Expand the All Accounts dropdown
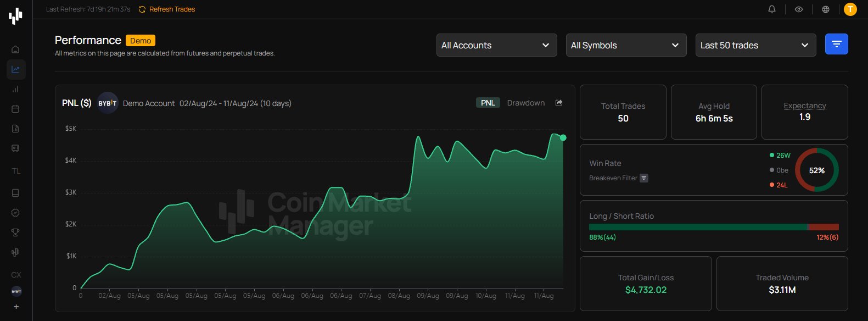 pos(496,45)
